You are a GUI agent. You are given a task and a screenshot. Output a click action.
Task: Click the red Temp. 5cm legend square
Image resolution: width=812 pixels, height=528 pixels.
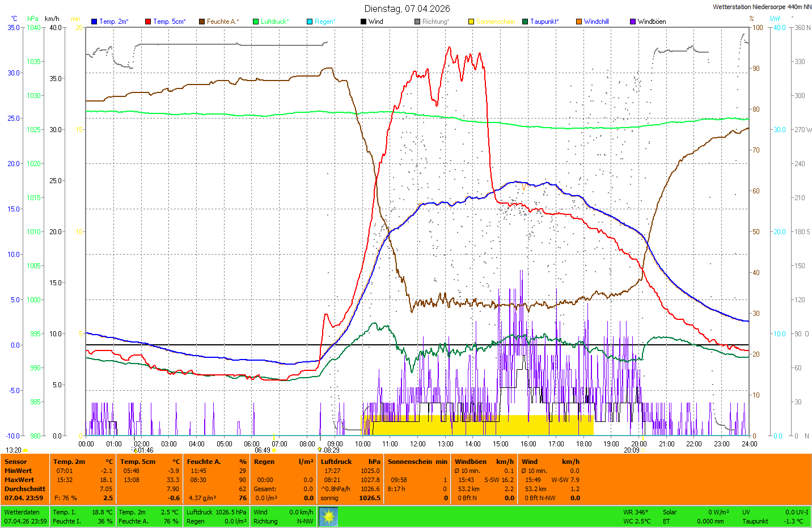[x=148, y=22]
